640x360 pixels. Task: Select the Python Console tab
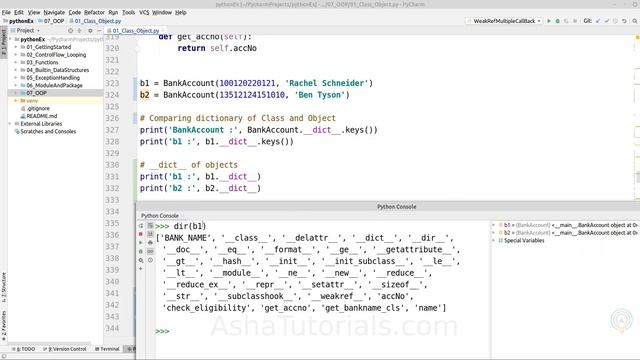pyautogui.click(x=160, y=216)
